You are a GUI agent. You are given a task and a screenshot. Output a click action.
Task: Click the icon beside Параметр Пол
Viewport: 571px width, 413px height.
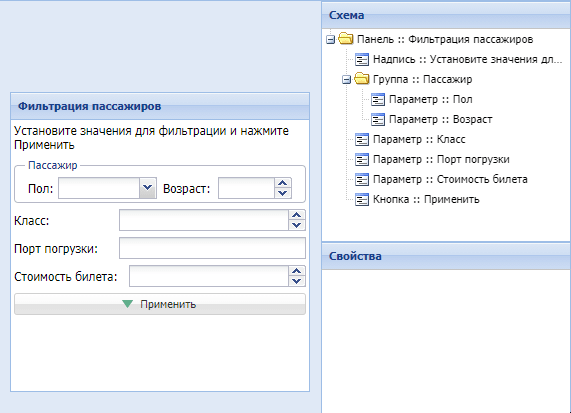tap(378, 99)
